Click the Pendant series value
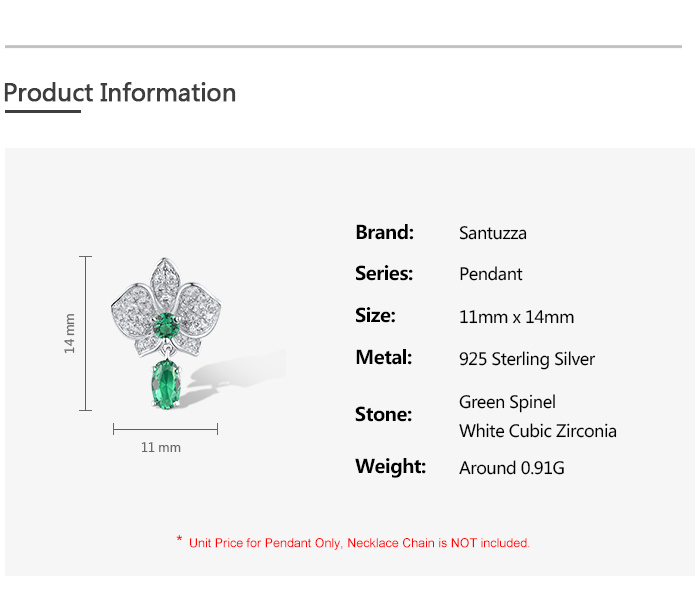Viewport: 700px width, 615px height. pos(490,274)
